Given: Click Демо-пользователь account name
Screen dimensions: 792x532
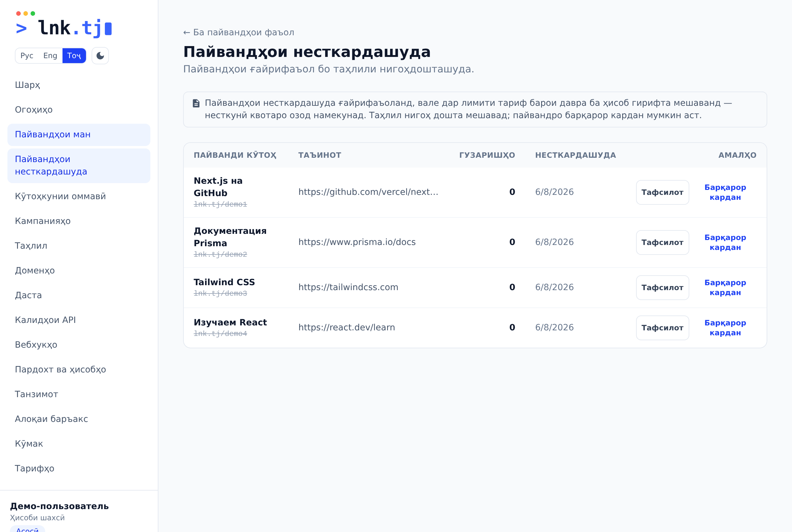Looking at the screenshot, I should [x=59, y=506].
